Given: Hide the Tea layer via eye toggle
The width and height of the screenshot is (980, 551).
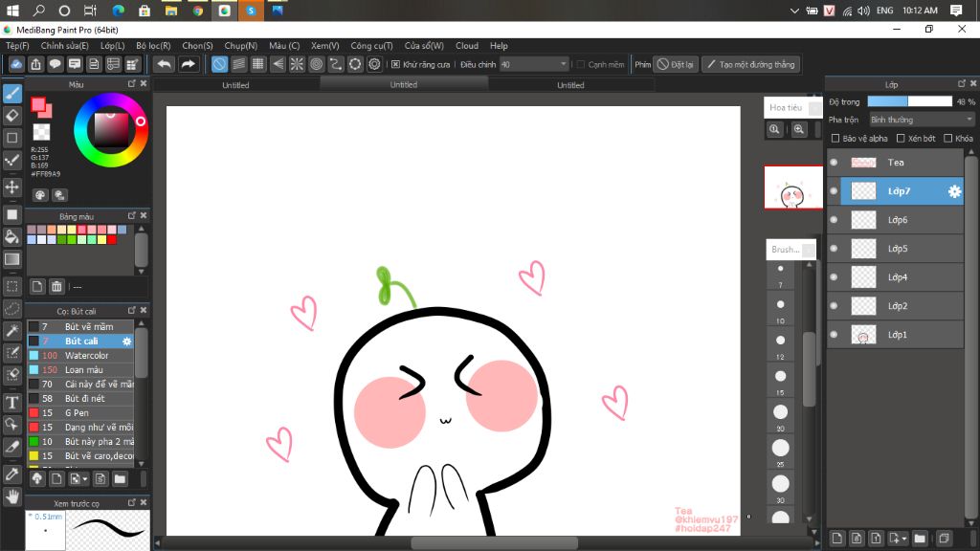Looking at the screenshot, I should point(834,163).
